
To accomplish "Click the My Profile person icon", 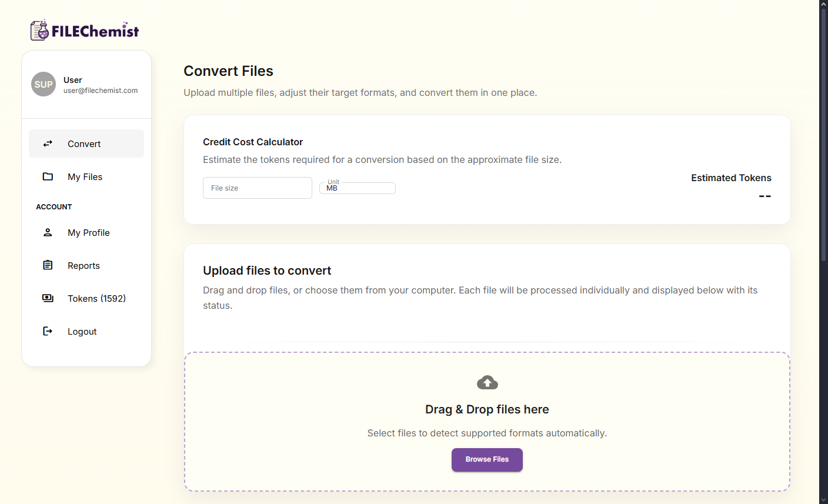I will coord(48,232).
